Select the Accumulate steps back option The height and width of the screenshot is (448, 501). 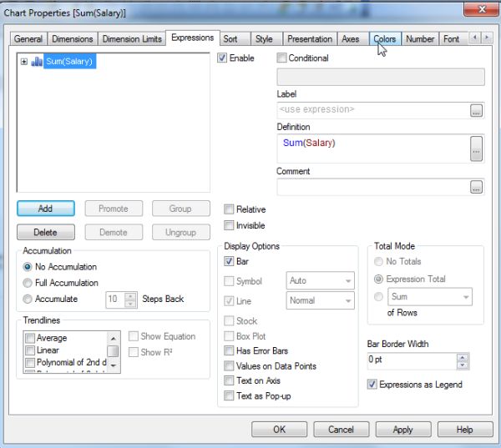(x=28, y=299)
